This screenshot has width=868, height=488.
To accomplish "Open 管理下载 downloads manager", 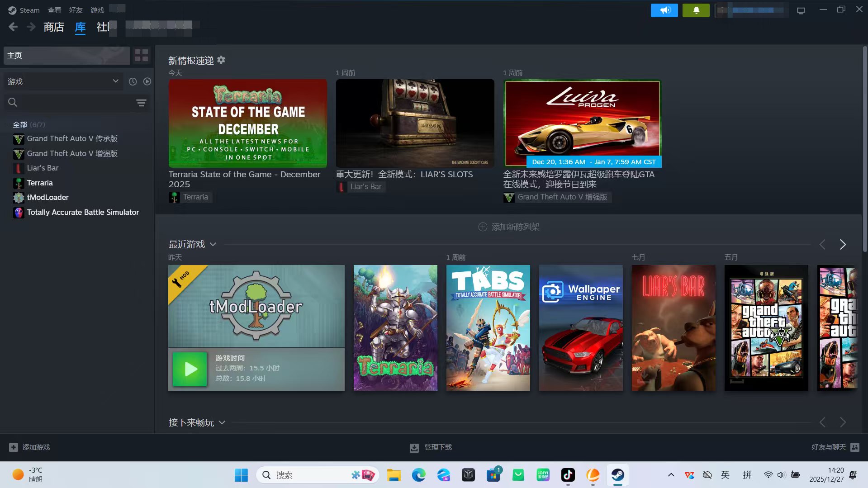I will (x=431, y=447).
